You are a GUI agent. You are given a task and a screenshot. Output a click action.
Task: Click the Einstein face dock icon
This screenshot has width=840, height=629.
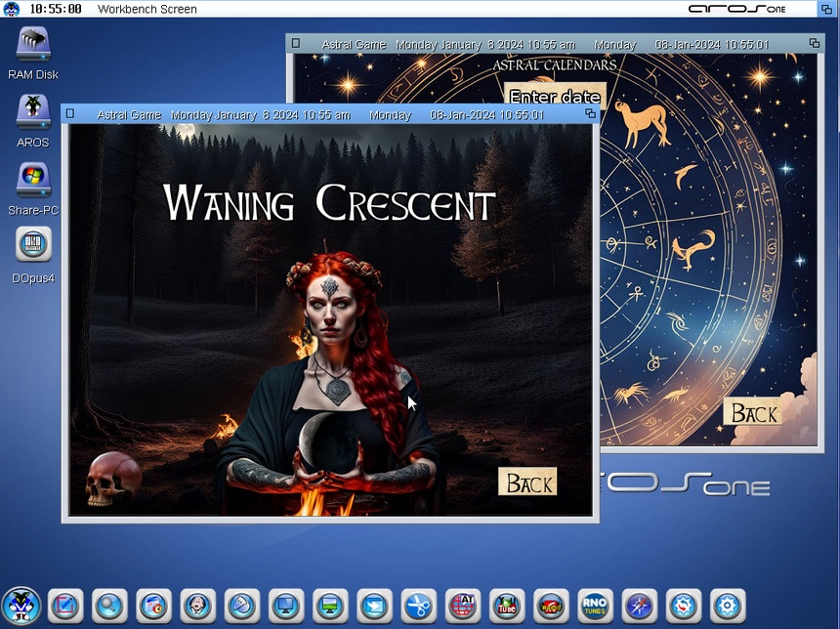click(197, 606)
